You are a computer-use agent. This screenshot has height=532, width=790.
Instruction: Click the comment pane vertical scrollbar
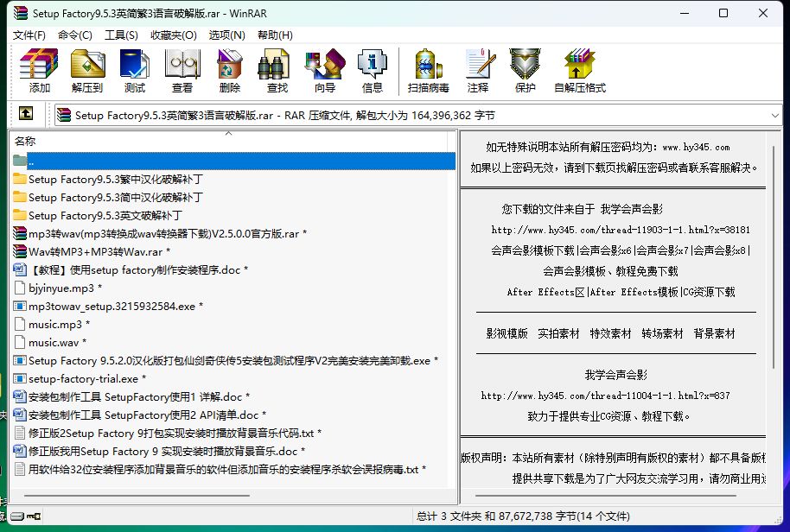774,256
